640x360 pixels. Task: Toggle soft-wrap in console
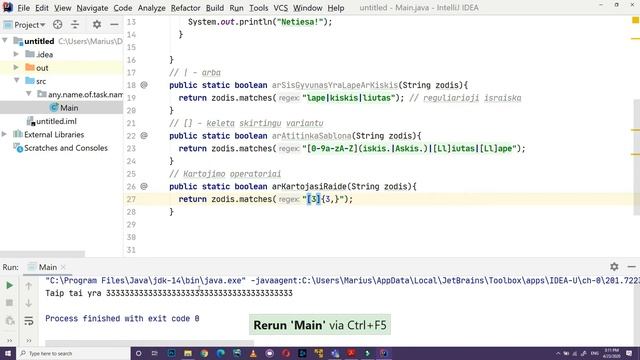[x=29, y=321]
